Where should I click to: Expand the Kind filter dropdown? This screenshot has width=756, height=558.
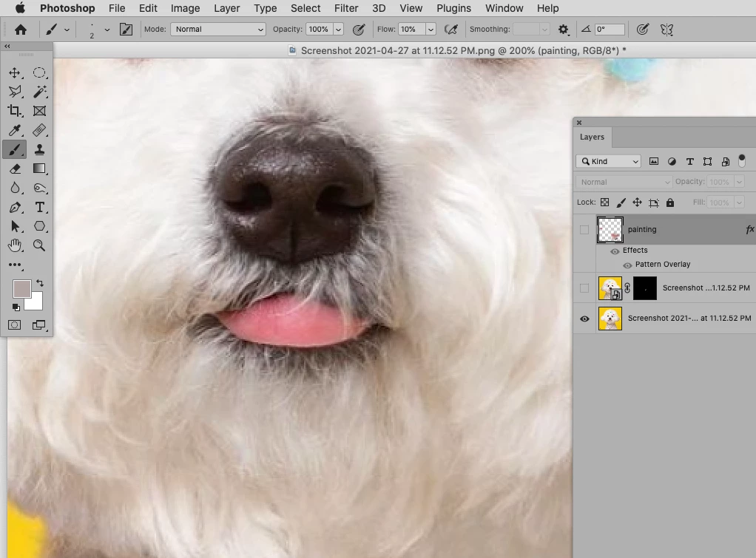point(608,161)
